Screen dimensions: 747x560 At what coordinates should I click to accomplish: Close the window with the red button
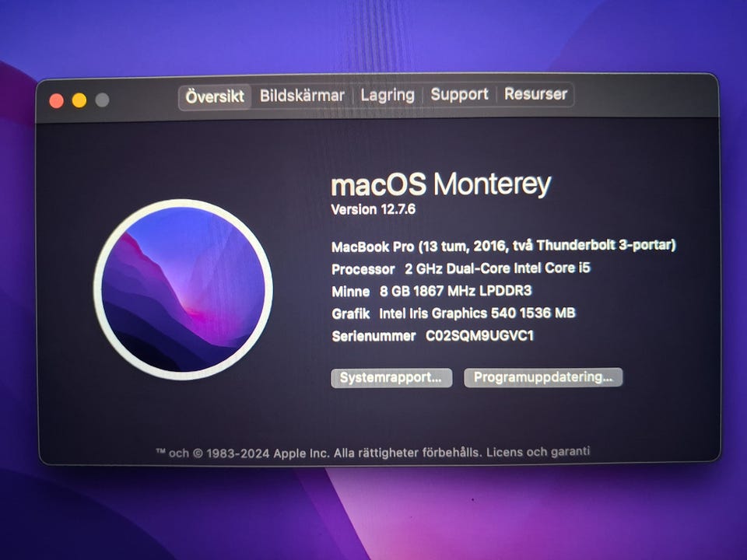[x=57, y=101]
